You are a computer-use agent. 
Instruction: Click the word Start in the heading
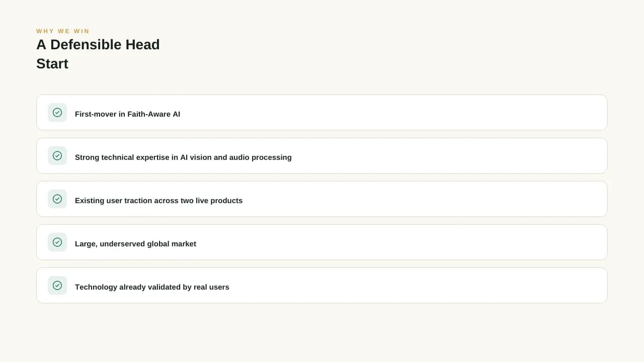[52, 64]
